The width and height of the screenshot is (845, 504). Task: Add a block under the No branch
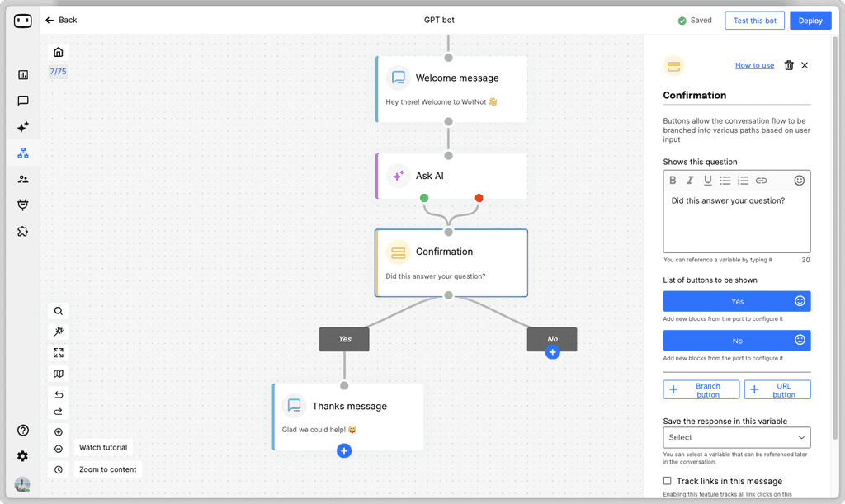point(553,351)
